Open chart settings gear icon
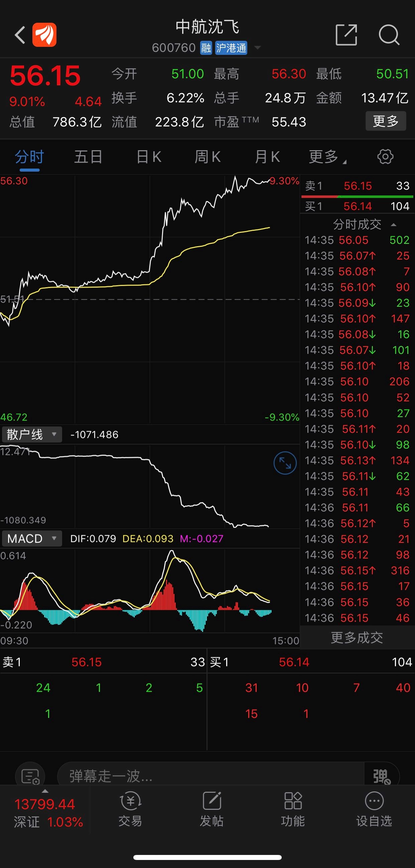The image size is (415, 868). point(385,157)
